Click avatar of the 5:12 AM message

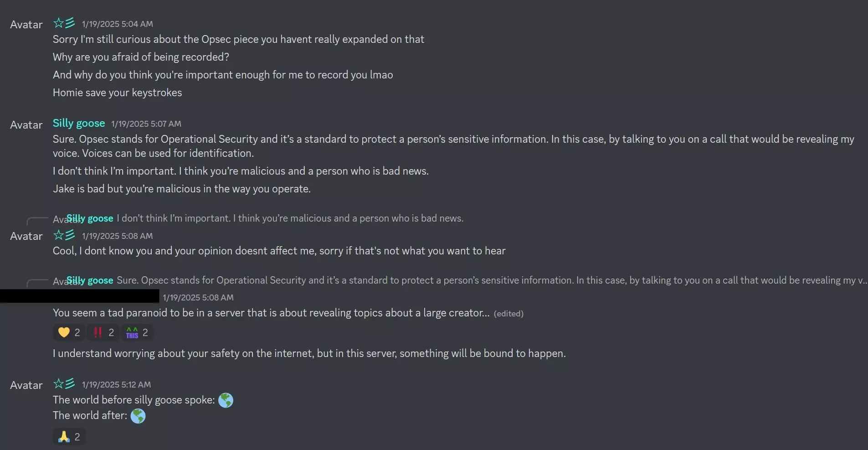point(26,385)
